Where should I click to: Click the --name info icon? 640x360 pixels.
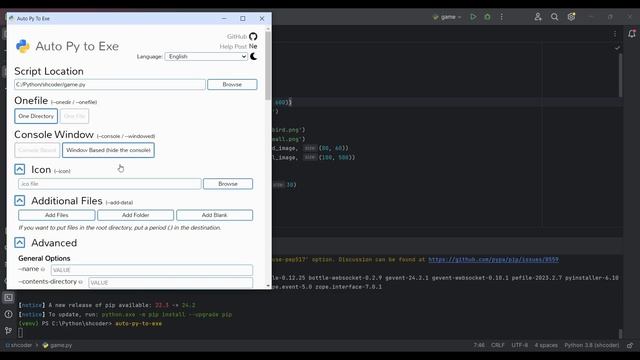tap(43, 269)
